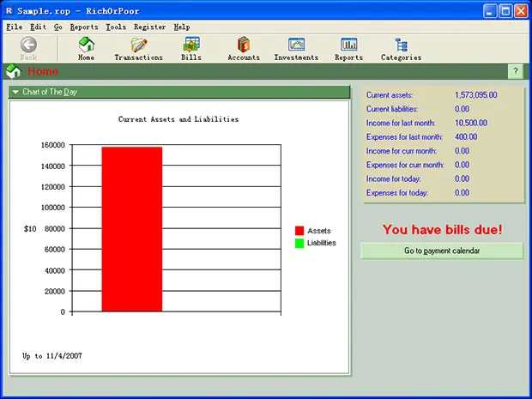
Task: Open the File menu
Action: click(x=15, y=27)
